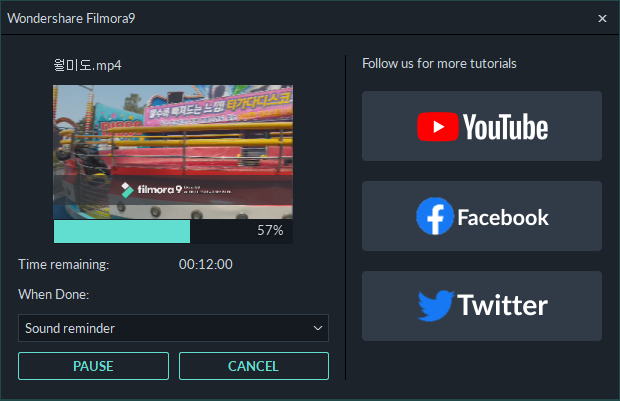
Task: Select the file name 월미도.mp4
Action: click(87, 65)
